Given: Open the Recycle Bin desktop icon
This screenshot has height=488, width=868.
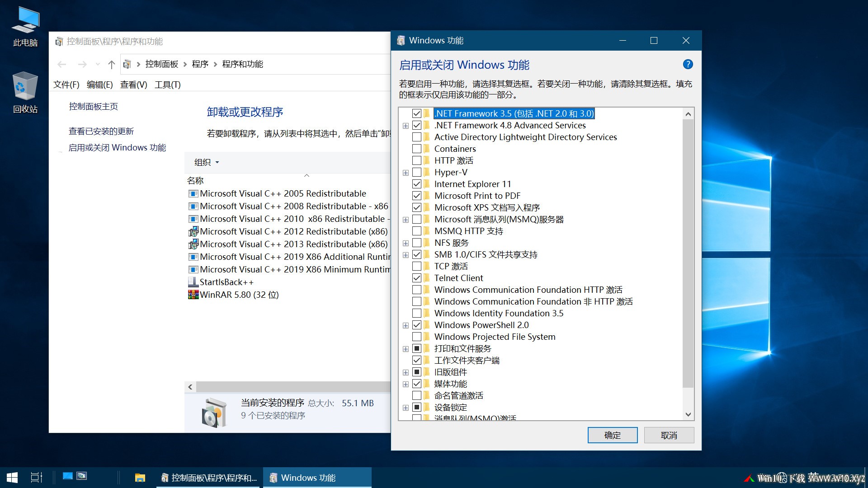Looking at the screenshot, I should [25, 93].
